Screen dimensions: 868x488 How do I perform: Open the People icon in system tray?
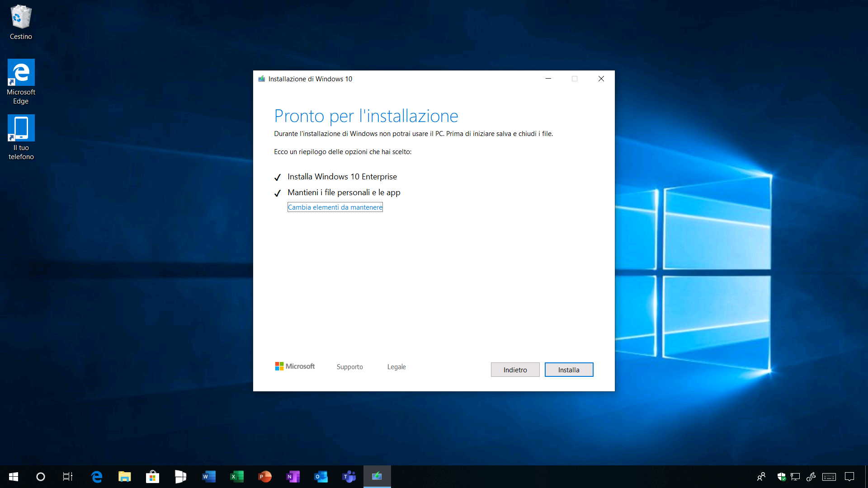[761, 477]
